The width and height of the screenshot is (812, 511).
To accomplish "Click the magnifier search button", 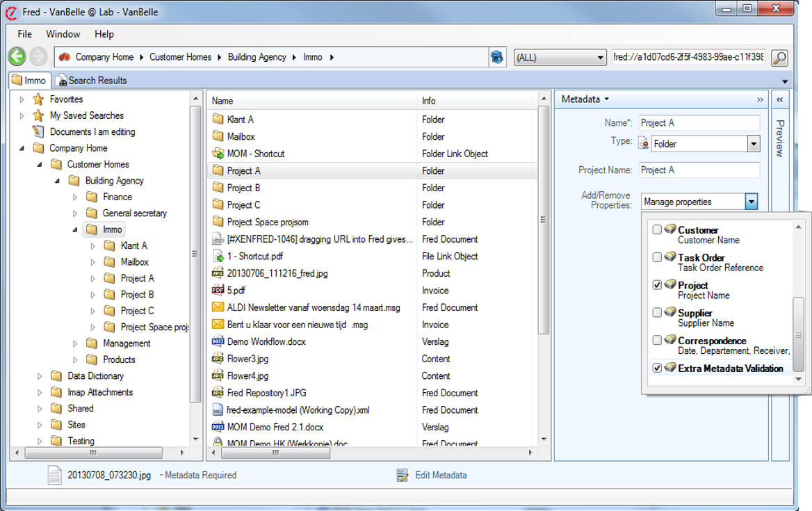I will tap(779, 57).
